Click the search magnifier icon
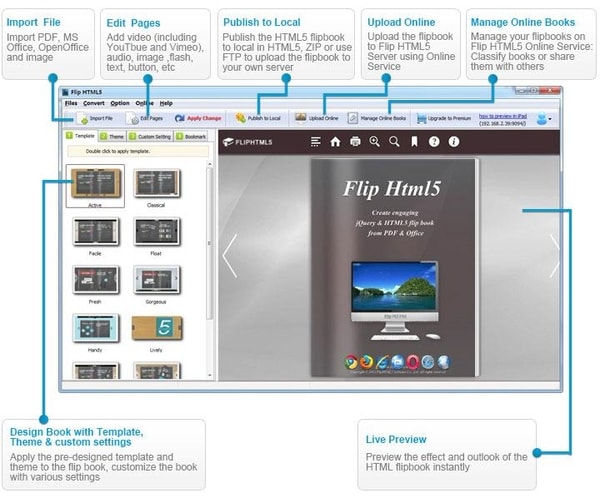 [394, 142]
